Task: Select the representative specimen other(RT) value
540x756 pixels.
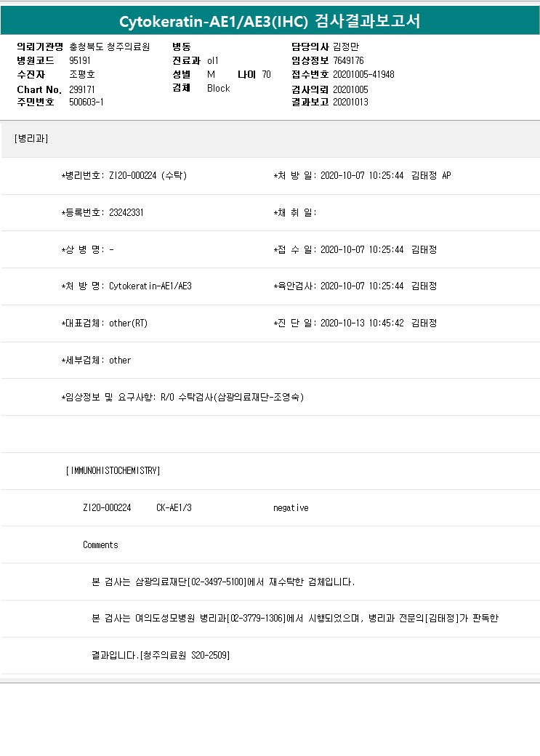Action: pos(128,323)
